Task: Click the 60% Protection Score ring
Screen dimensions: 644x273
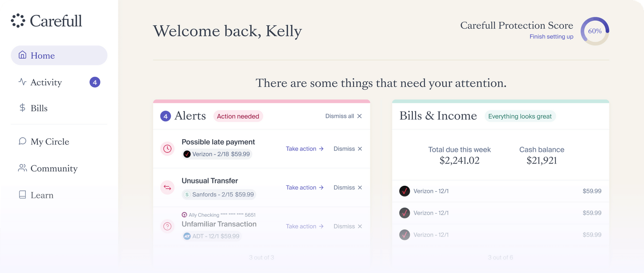Action: click(594, 31)
